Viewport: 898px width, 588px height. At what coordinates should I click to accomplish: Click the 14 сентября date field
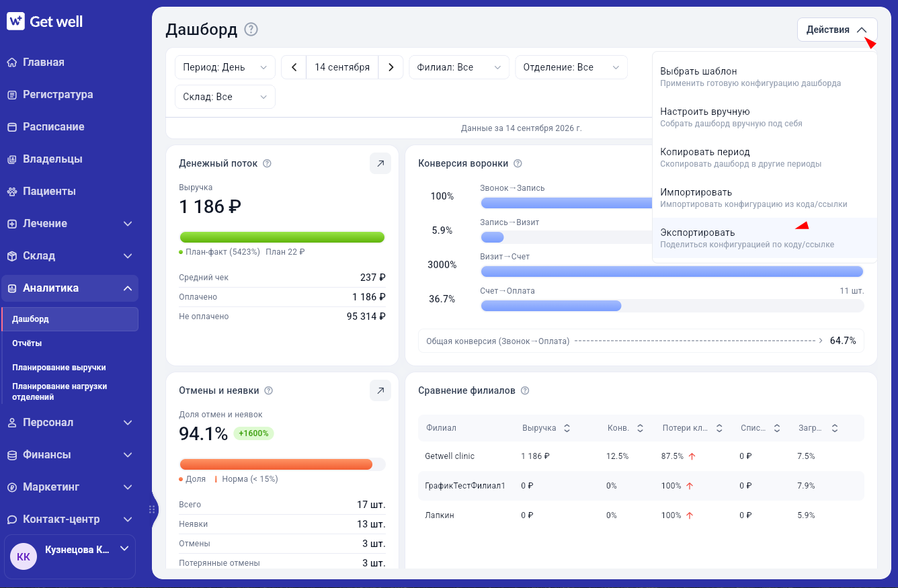(342, 67)
